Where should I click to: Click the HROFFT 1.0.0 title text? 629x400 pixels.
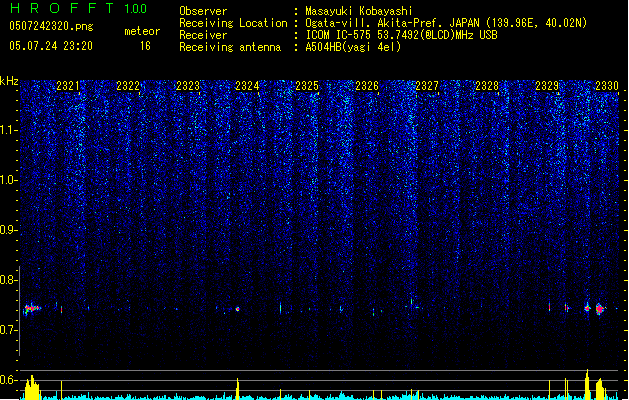tap(78, 8)
